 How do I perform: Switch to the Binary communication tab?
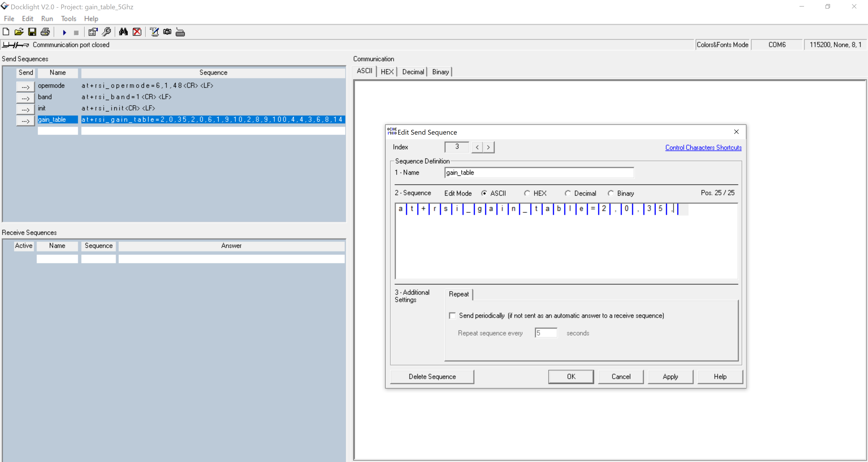coord(440,72)
